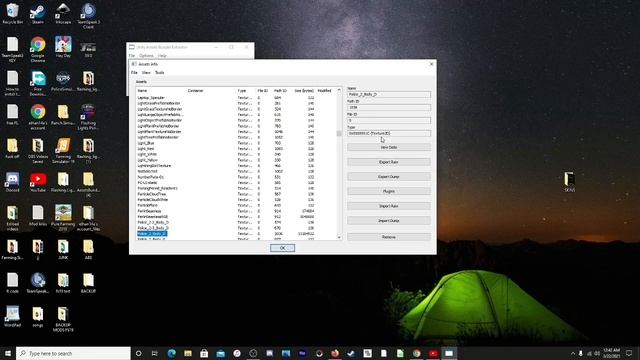Image resolution: width=640 pixels, height=360 pixels.
Task: Open Microsoft Edge from the taskbar
Action: click(x=171, y=353)
